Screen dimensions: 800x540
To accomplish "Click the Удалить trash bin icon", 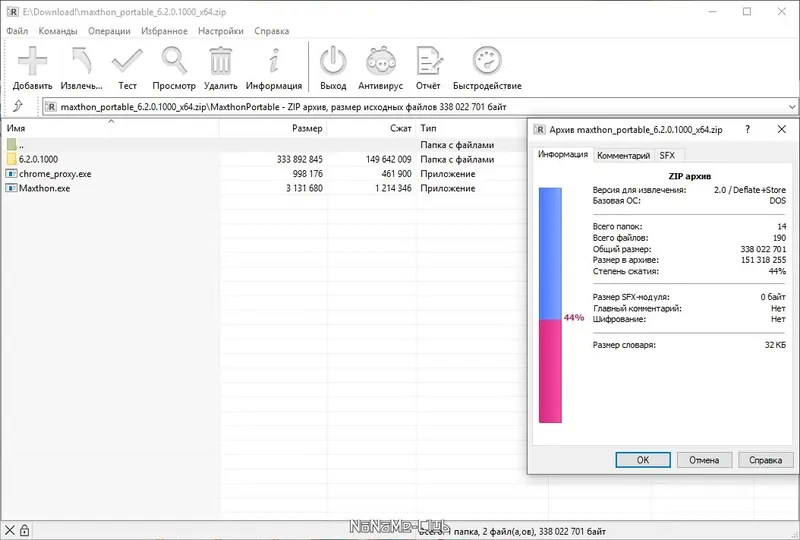I will click(220, 61).
